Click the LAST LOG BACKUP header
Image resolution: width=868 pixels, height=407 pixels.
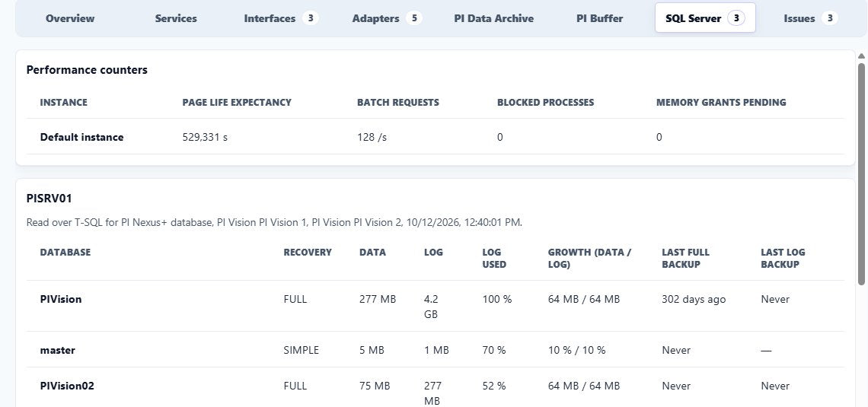[x=783, y=258]
